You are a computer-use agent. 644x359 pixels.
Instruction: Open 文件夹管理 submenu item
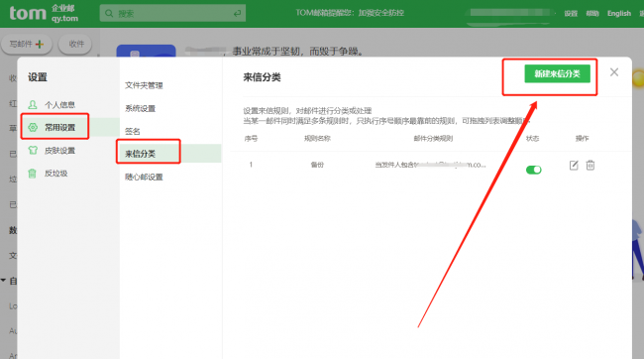click(144, 85)
